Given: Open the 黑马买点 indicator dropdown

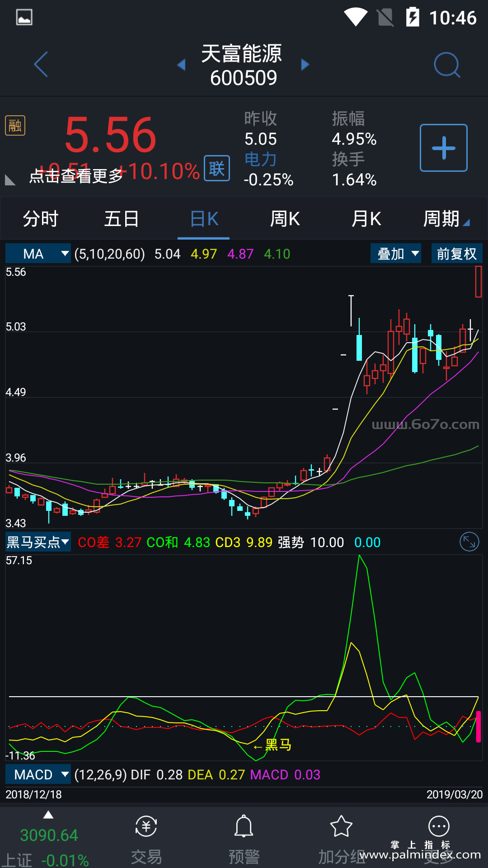Looking at the screenshot, I should (38, 542).
